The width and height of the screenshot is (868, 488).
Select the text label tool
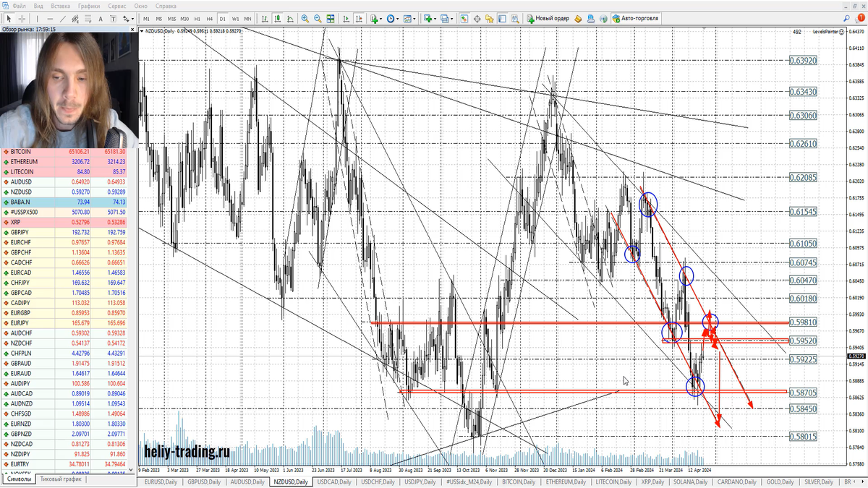[x=113, y=18]
